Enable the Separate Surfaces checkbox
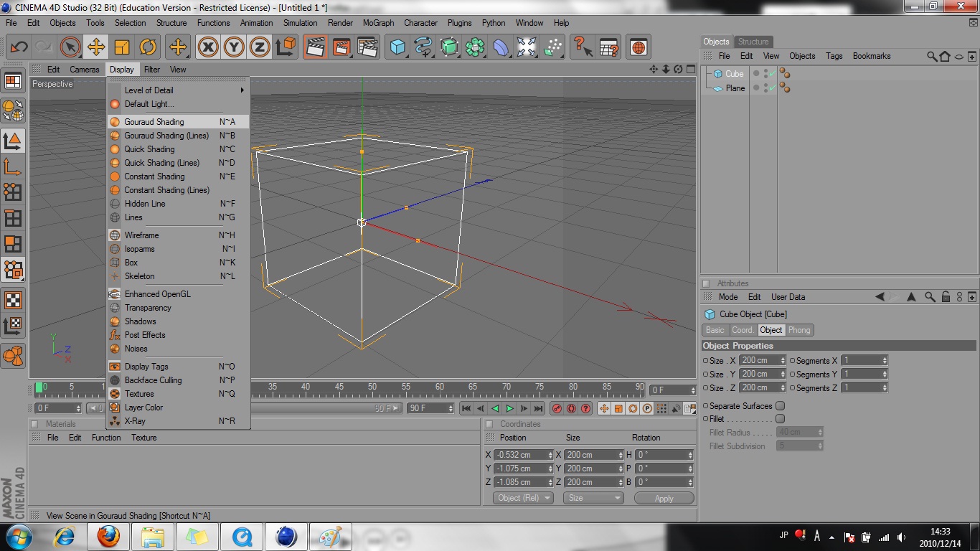980x551 pixels. tap(780, 406)
